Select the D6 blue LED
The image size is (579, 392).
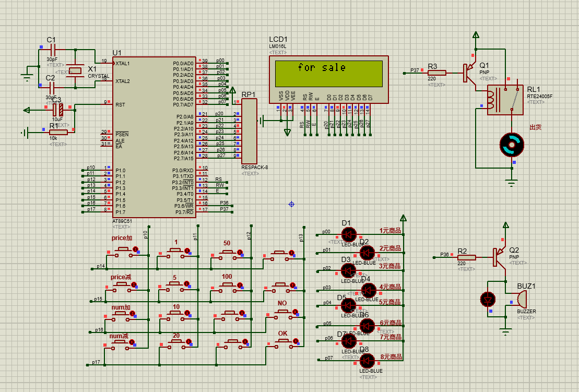coord(367,326)
